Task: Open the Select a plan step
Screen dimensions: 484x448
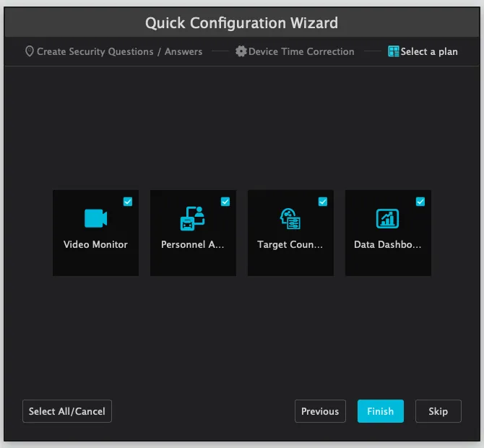Action: coord(429,51)
